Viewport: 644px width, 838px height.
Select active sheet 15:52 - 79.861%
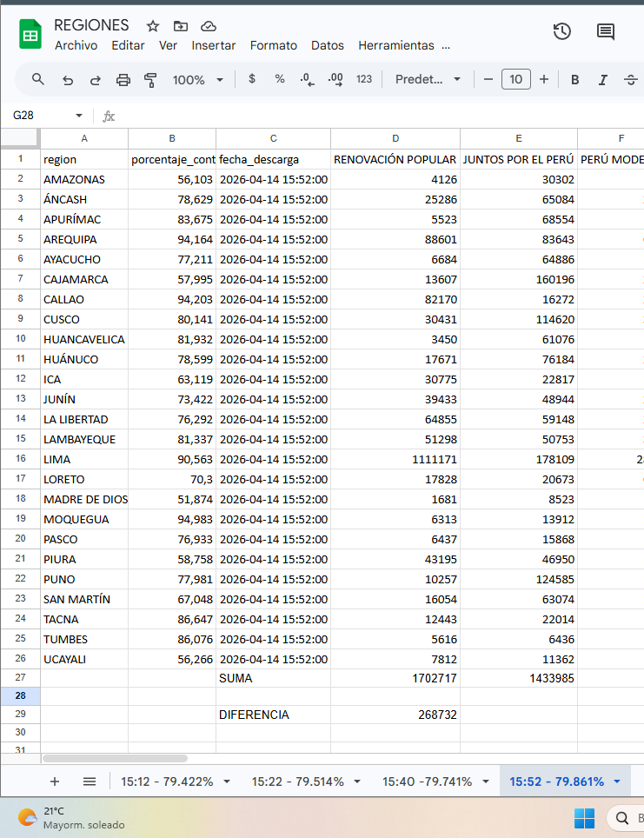coord(556,781)
